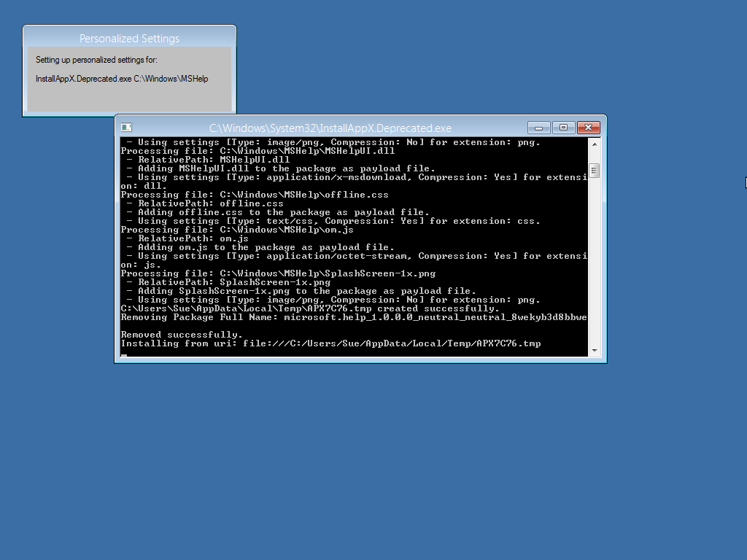The height and width of the screenshot is (560, 747).
Task: Click the line 'Processing file: ...SplashScreen-1x.png'
Action: (278, 273)
